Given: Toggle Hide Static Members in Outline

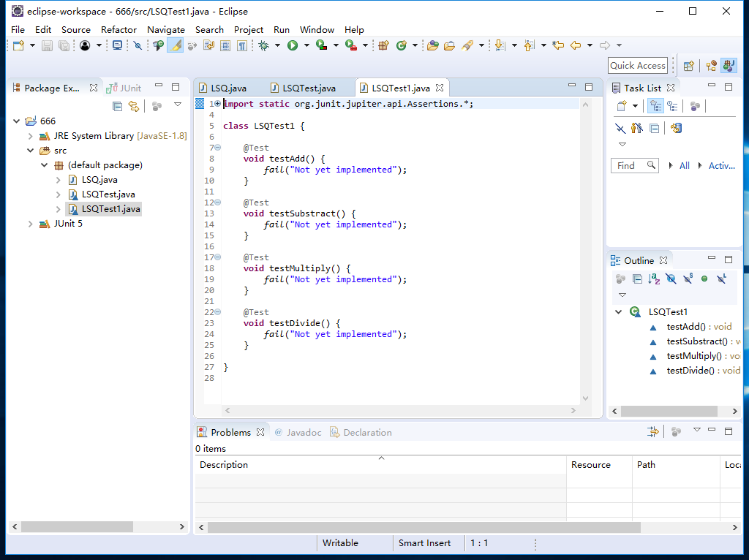Looking at the screenshot, I should pyautogui.click(x=688, y=279).
